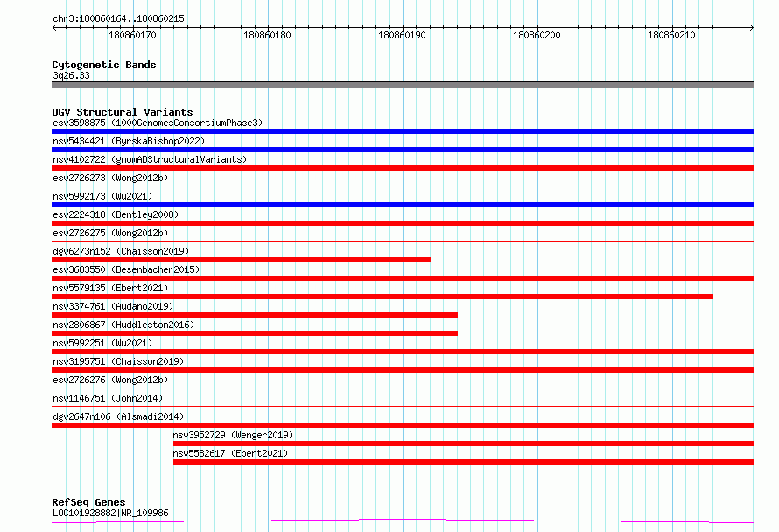Open the dgv2647n106 Alsmadi2014 variant label
Screen dimensions: 779x532
118,416
